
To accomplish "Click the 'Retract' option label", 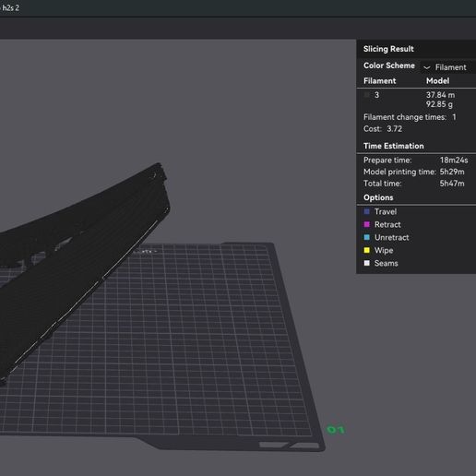I will pos(387,225).
